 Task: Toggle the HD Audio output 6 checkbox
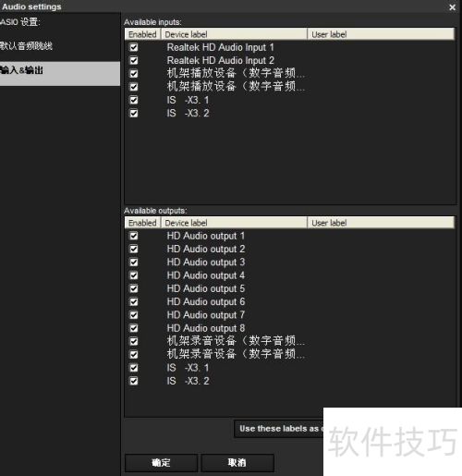134,301
